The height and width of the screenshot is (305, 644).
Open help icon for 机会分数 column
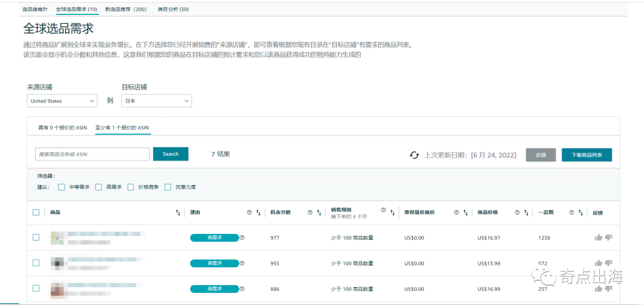[x=310, y=212]
